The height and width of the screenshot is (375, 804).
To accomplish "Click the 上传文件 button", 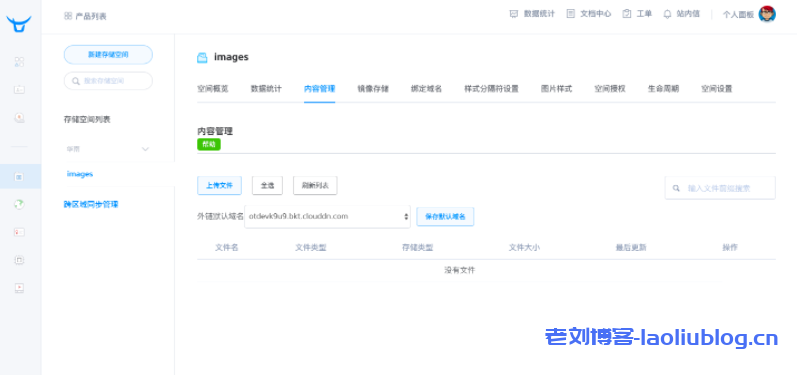I will click(x=219, y=186).
